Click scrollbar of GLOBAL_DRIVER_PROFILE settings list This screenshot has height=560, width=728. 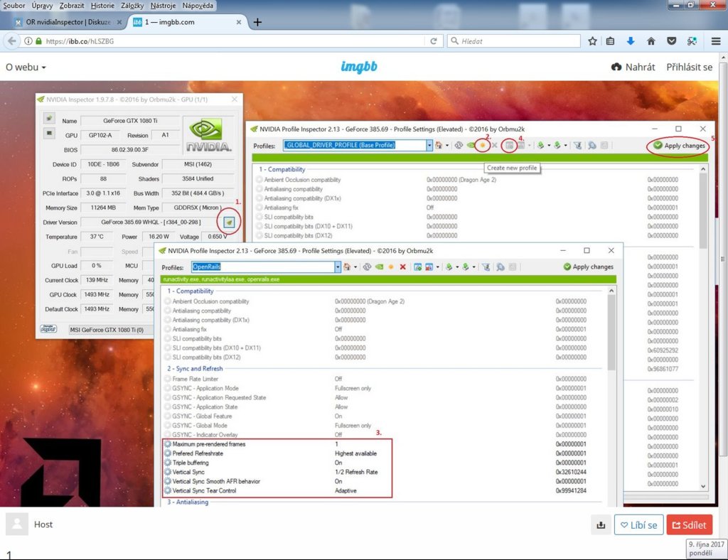click(703, 211)
